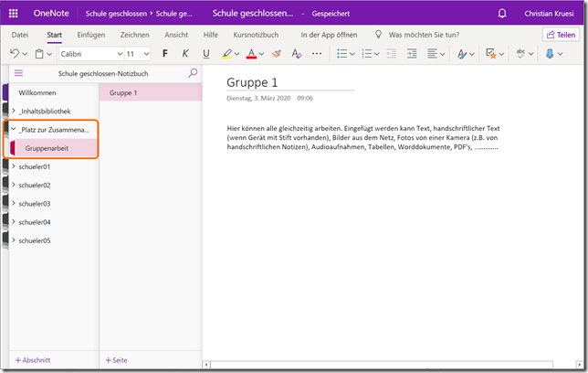Add a new section with + Abschnitt

[33, 360]
